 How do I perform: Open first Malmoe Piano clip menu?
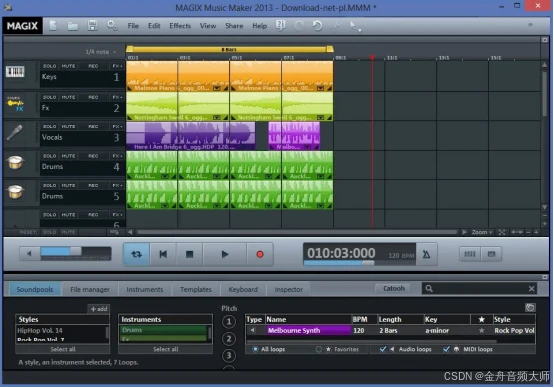[x=217, y=88]
